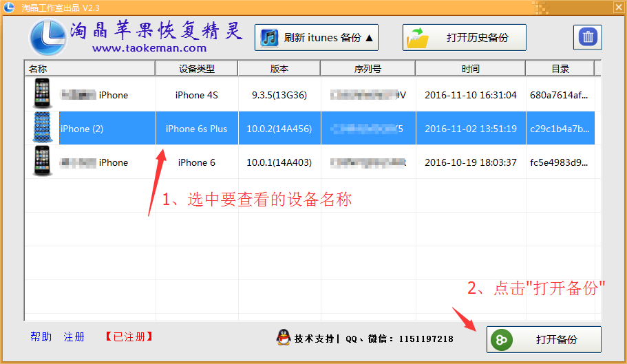Click the 打开历史备份 button

(x=465, y=38)
